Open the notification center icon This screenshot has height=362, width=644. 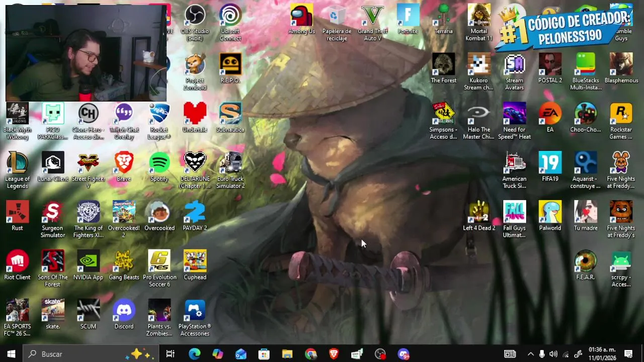[x=628, y=354]
